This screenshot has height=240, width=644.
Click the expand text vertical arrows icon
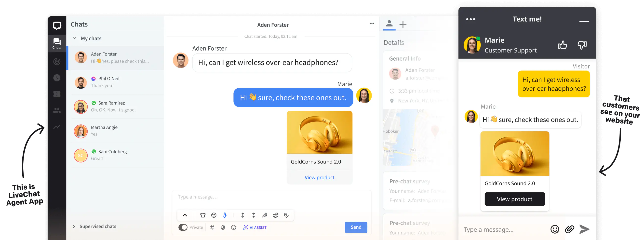[242, 215]
